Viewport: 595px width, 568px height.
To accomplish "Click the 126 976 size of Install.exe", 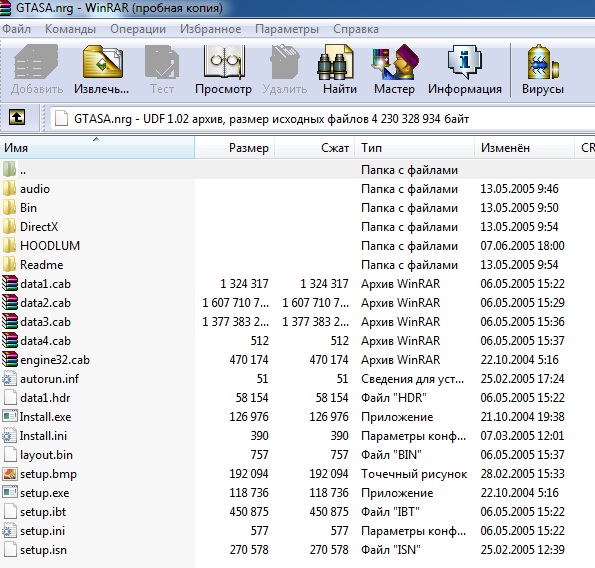I will [x=249, y=417].
